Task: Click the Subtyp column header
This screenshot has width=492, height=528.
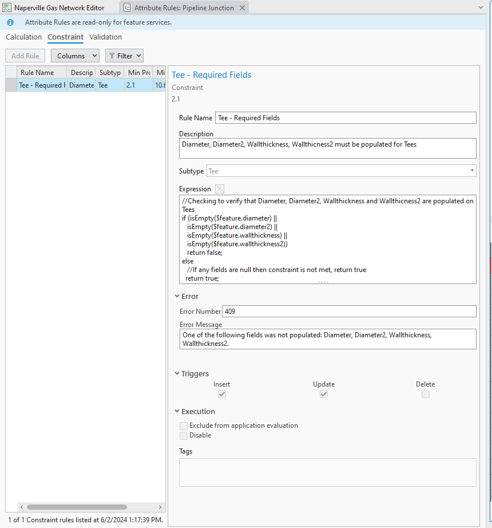Action: click(x=110, y=72)
